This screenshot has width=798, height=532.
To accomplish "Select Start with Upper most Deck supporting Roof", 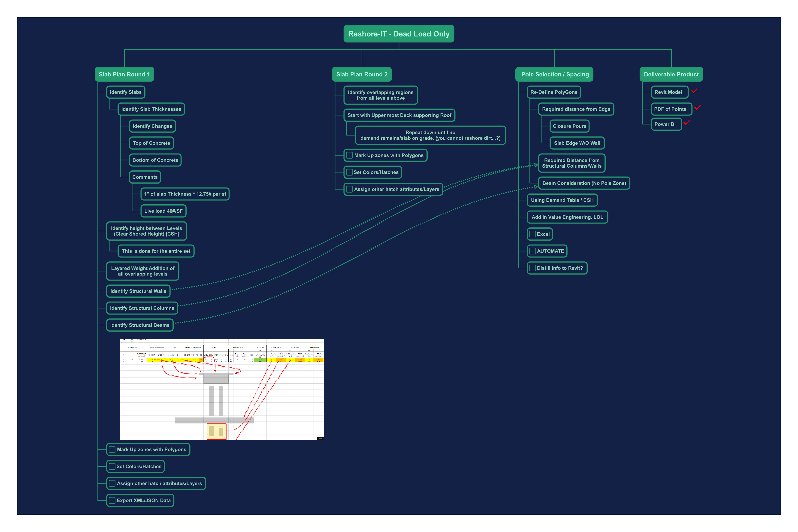I will click(399, 115).
